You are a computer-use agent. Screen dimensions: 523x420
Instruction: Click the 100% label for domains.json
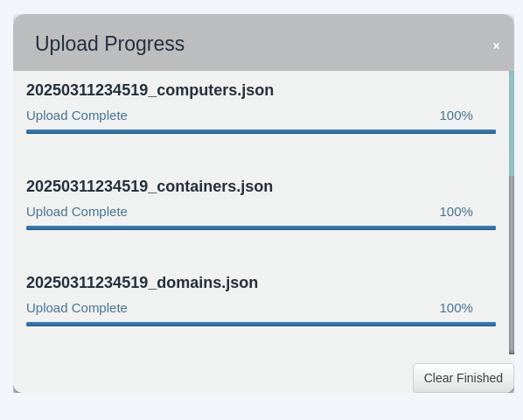(x=456, y=308)
